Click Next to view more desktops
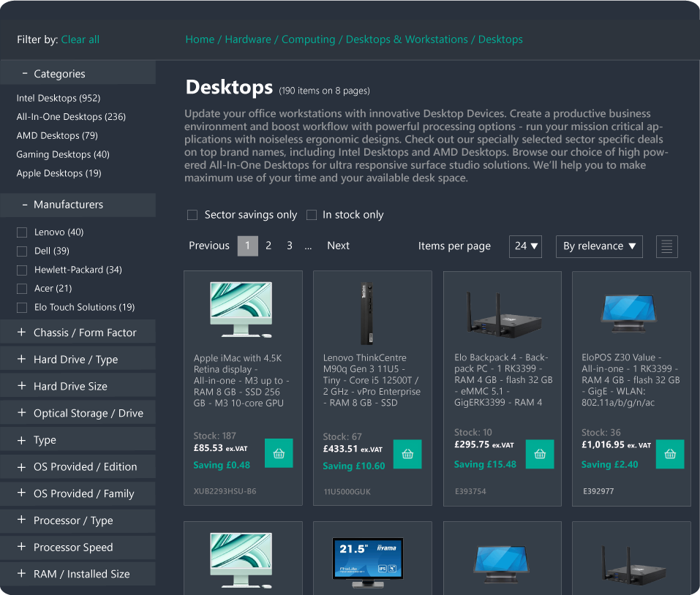The image size is (700, 595). (x=338, y=246)
